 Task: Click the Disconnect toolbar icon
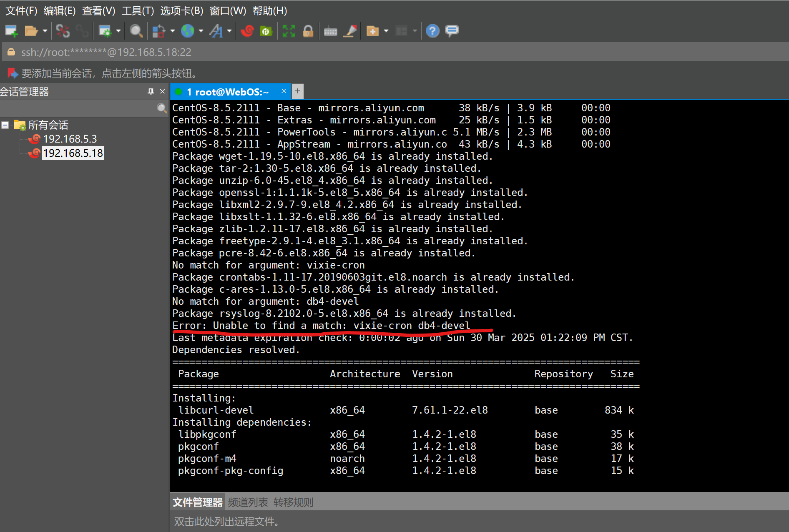coord(63,31)
